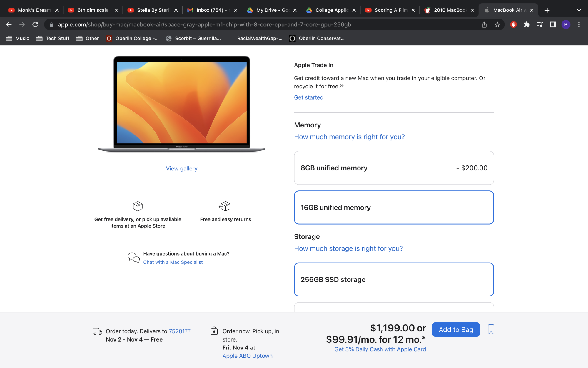Click Add to Bag button
Screen dimensions: 588x368
(456, 330)
